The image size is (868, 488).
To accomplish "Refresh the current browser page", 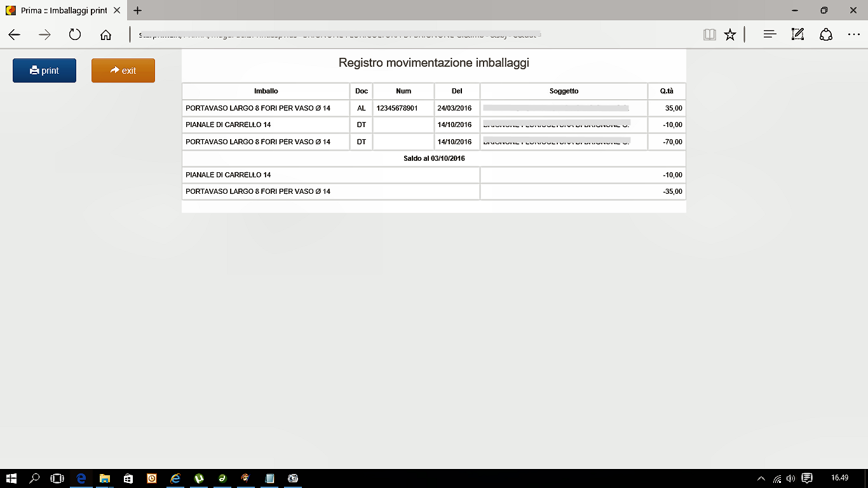I will click(75, 35).
